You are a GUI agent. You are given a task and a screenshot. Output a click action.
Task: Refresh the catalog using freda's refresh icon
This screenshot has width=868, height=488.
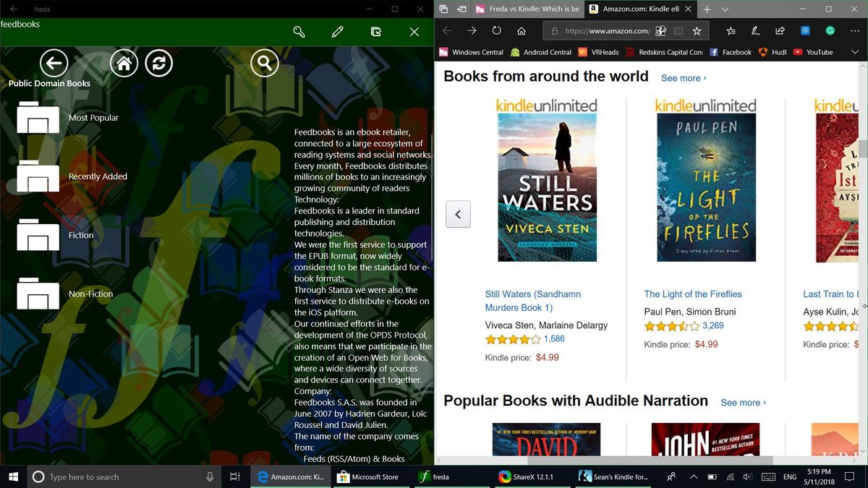tap(158, 64)
